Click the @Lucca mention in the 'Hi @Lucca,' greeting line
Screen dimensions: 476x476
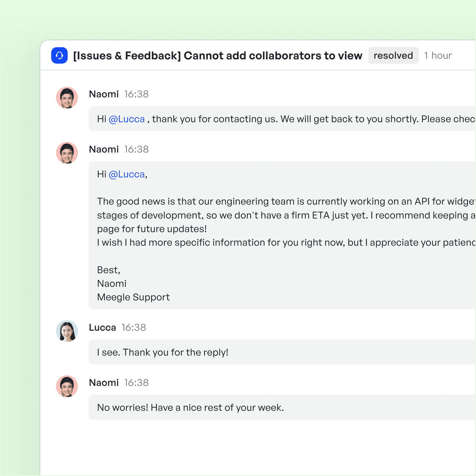coord(127,174)
